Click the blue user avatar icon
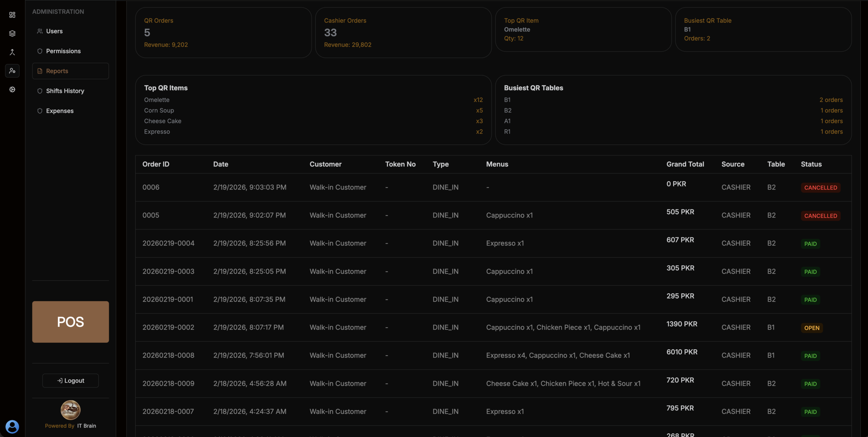The image size is (868, 437). (x=12, y=426)
